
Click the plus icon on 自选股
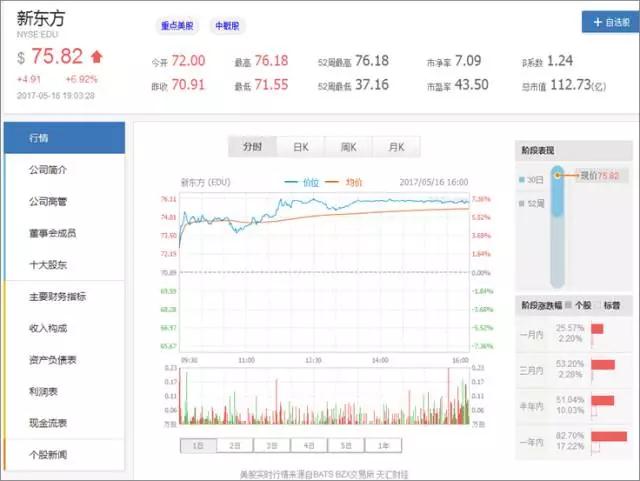(x=598, y=22)
